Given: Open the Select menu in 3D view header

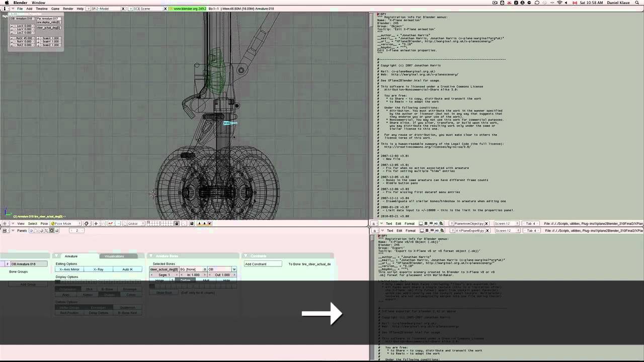Looking at the screenshot, I should tap(33, 223).
